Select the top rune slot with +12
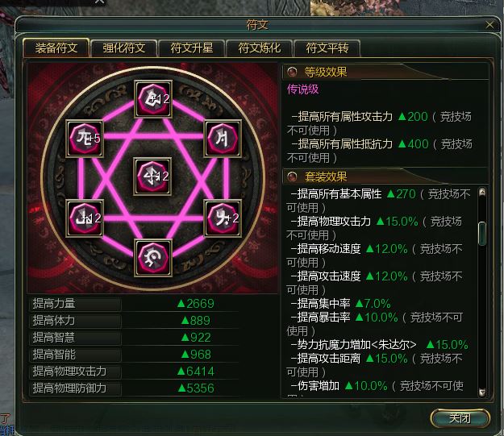Screen dimensions: 504x436 tap(153, 98)
